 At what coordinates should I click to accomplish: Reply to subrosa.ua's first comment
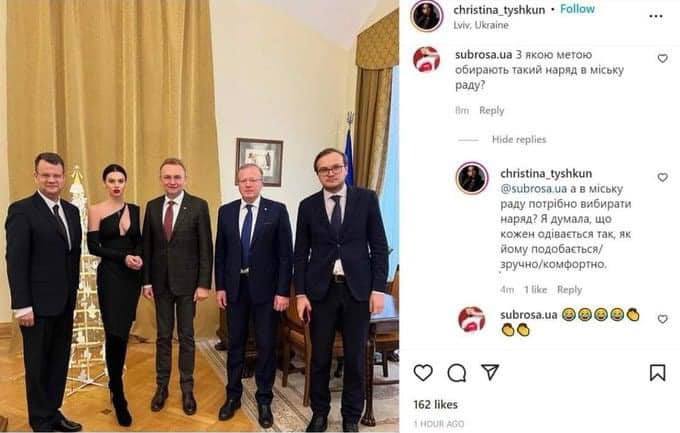pos(491,111)
